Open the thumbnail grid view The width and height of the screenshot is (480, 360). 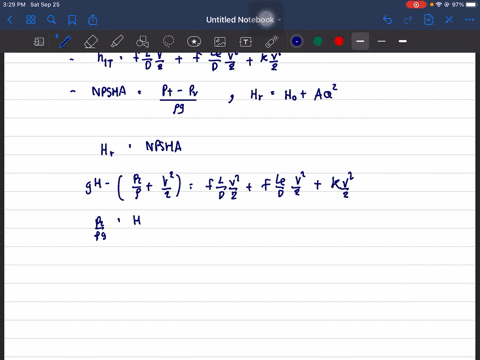(31, 20)
